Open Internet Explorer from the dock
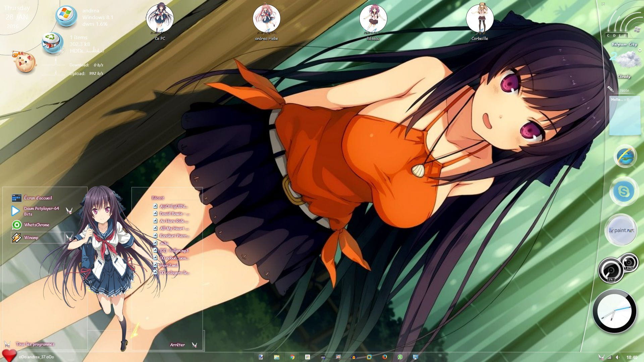Image resolution: width=644 pixels, height=362 pixels. [625, 156]
